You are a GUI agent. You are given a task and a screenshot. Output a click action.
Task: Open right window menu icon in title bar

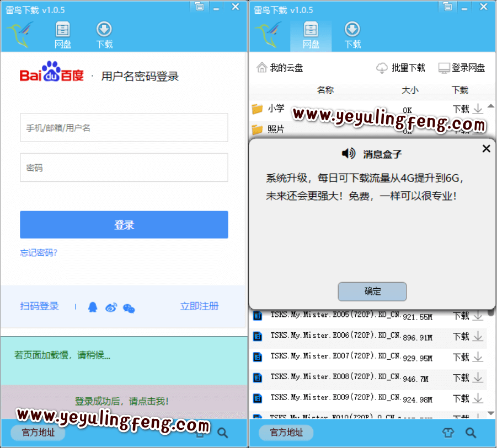[447, 6]
